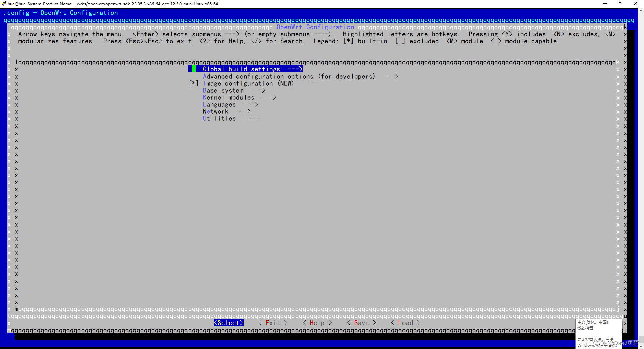Click the terminal scrollbar up arrow

641,10
